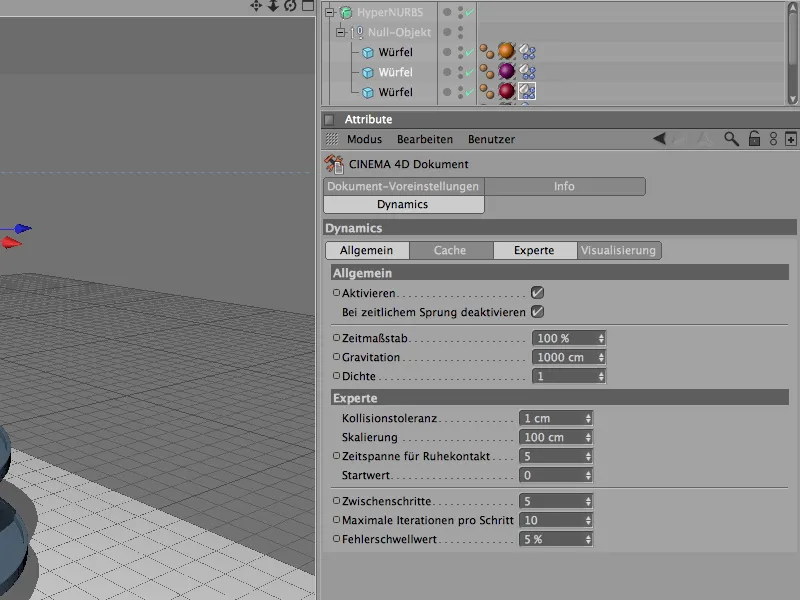The width and height of the screenshot is (800, 600).
Task: Click the Zeitmaßstab animation circle
Action: click(336, 337)
